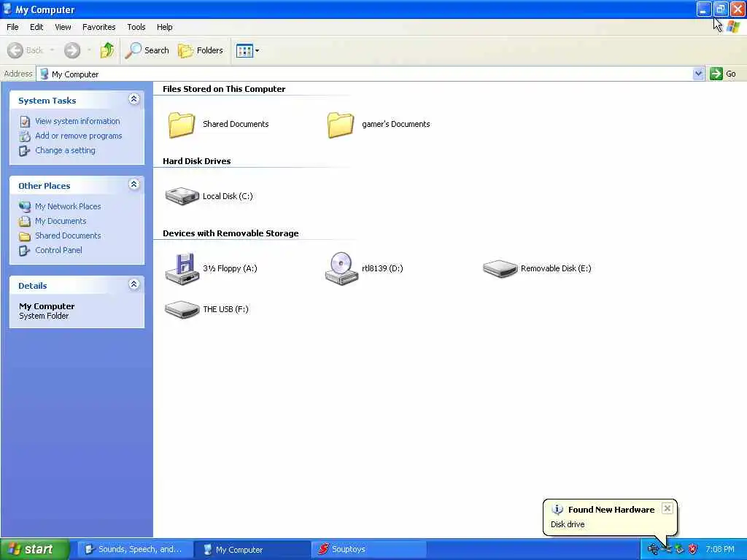The image size is (747, 560).
Task: Click the Back navigation arrow icon
Action: (x=15, y=50)
